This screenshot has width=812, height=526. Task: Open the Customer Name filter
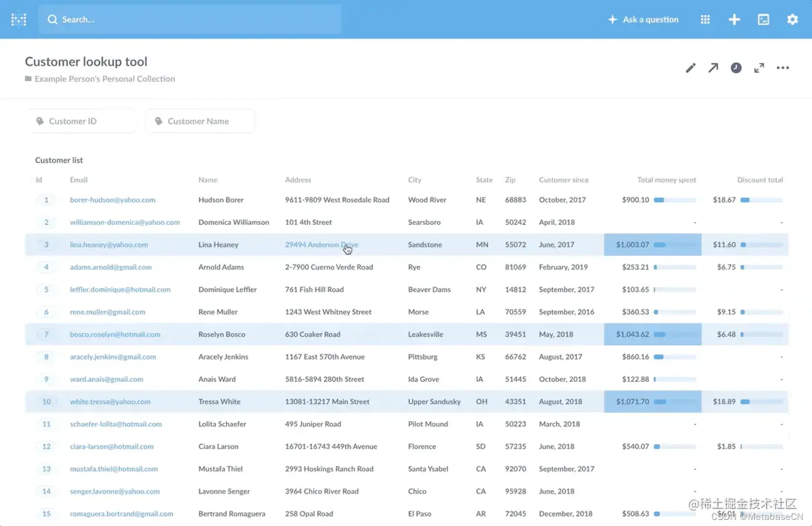click(200, 121)
